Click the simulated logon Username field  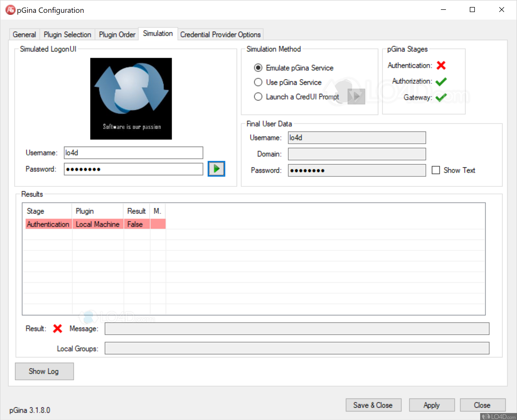(133, 153)
